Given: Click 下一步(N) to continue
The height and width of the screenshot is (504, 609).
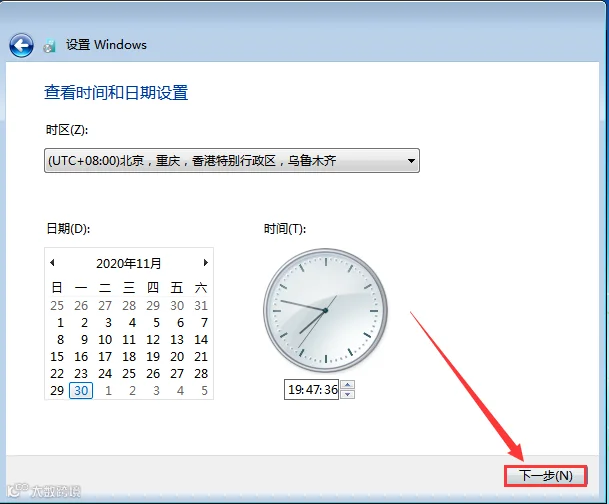Looking at the screenshot, I should click(546, 476).
